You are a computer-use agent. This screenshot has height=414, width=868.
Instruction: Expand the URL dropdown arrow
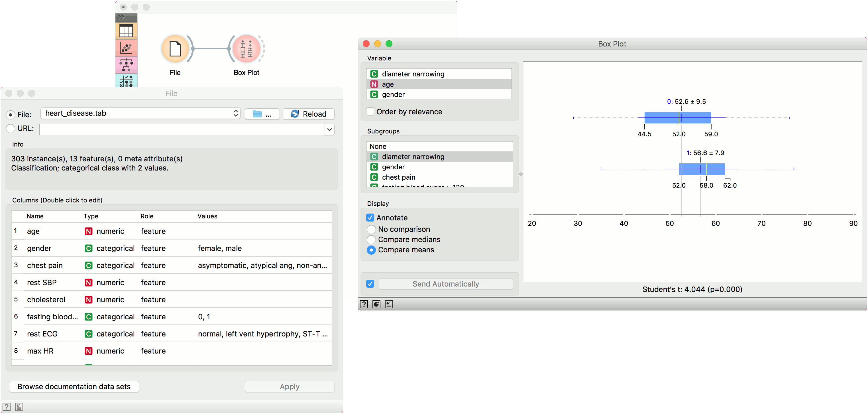pos(329,129)
